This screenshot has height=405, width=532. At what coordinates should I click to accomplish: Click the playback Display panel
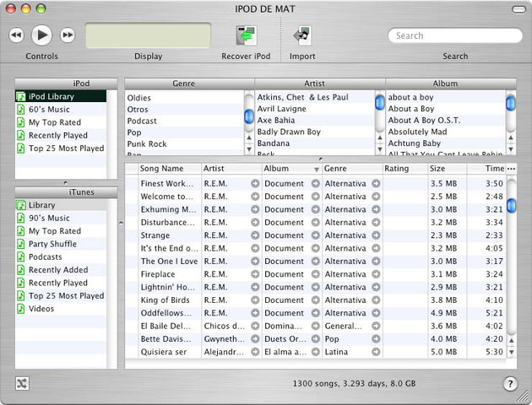[148, 35]
